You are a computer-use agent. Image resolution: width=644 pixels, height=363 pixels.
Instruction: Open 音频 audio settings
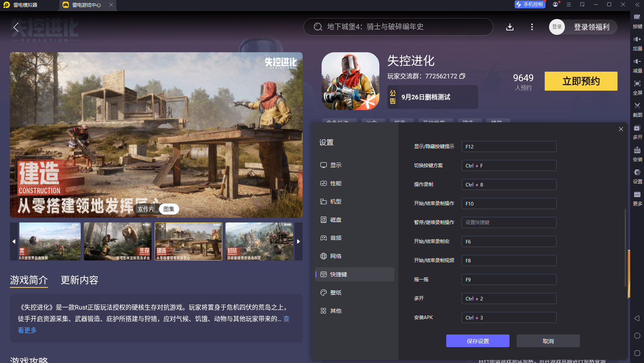tap(355, 238)
